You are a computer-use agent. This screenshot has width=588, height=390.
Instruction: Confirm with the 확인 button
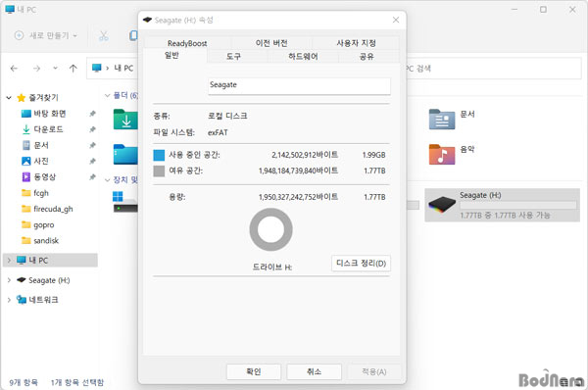coord(254,371)
